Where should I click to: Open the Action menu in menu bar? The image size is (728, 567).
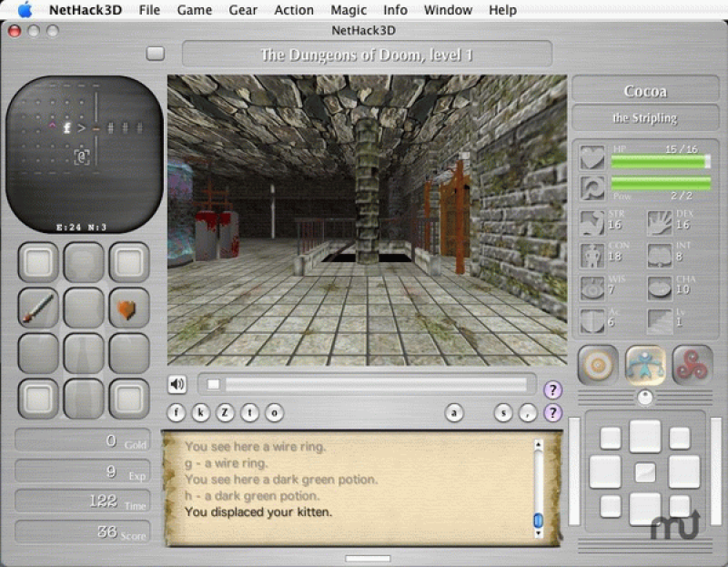(x=294, y=10)
